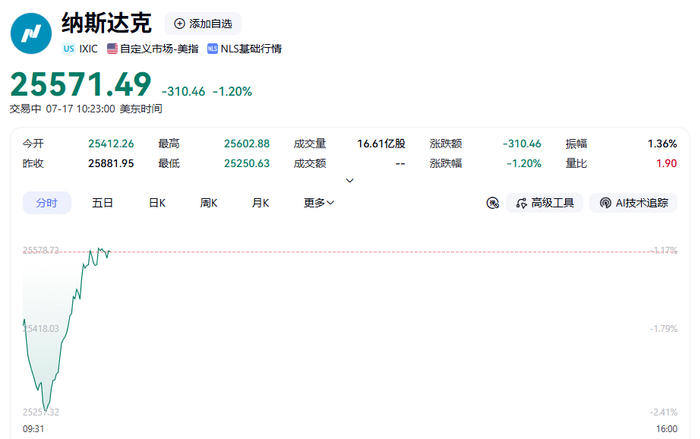Screen dimensions: 700x439
Task: Click the 16:00 time axis label
Action: pos(667,429)
